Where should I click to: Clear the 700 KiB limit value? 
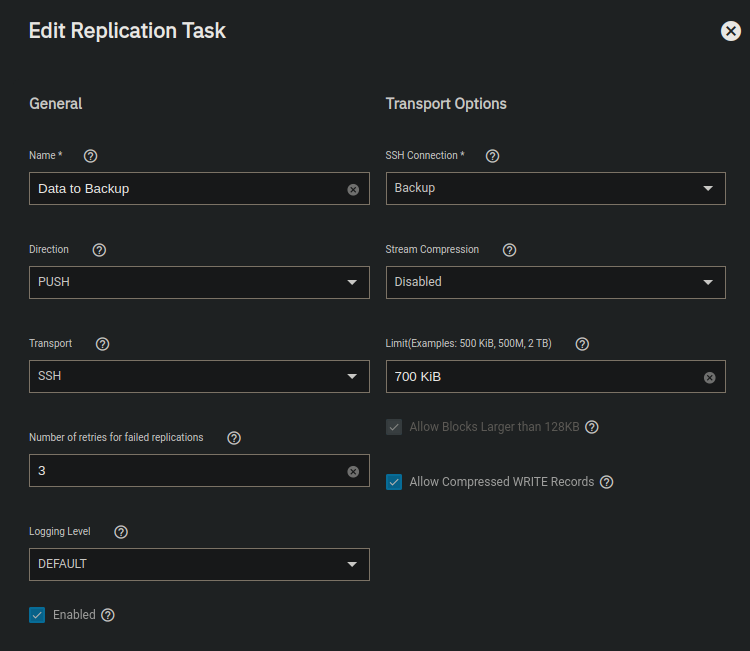(x=709, y=377)
